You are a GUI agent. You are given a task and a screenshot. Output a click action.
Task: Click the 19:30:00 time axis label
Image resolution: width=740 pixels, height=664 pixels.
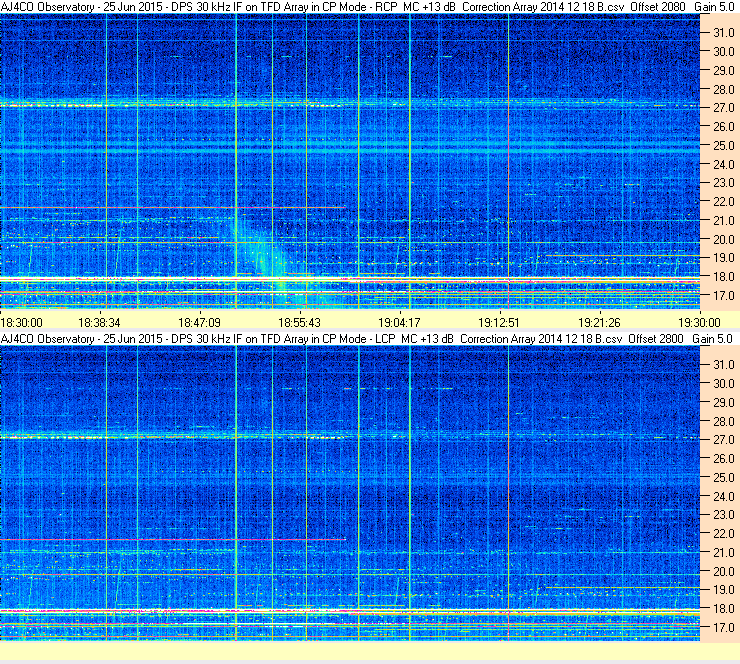(x=699, y=323)
